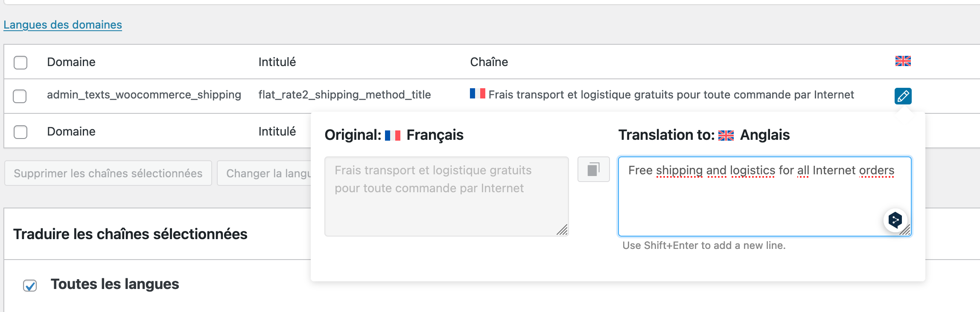Viewport: 980px width, 312px height.
Task: Sort by the Intitulé column header
Action: [277, 62]
